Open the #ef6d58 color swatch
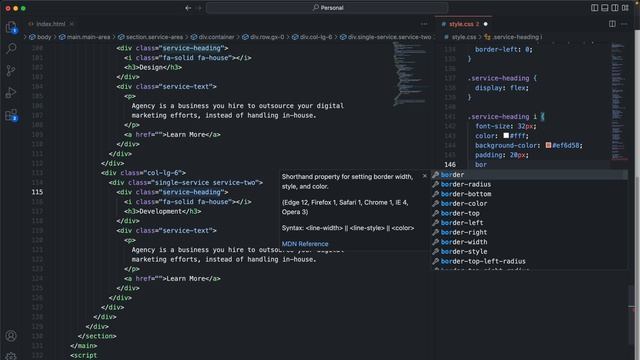 (548, 145)
